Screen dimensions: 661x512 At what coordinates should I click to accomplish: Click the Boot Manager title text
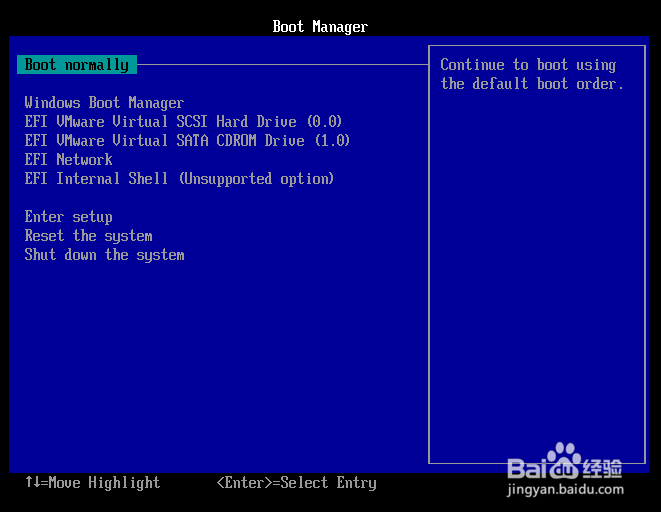pyautogui.click(x=320, y=27)
